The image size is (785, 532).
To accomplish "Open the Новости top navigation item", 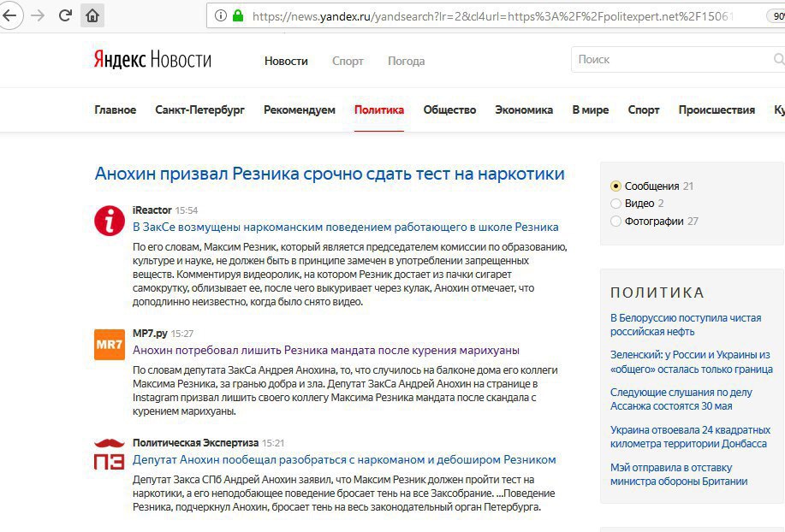I will coord(286,61).
